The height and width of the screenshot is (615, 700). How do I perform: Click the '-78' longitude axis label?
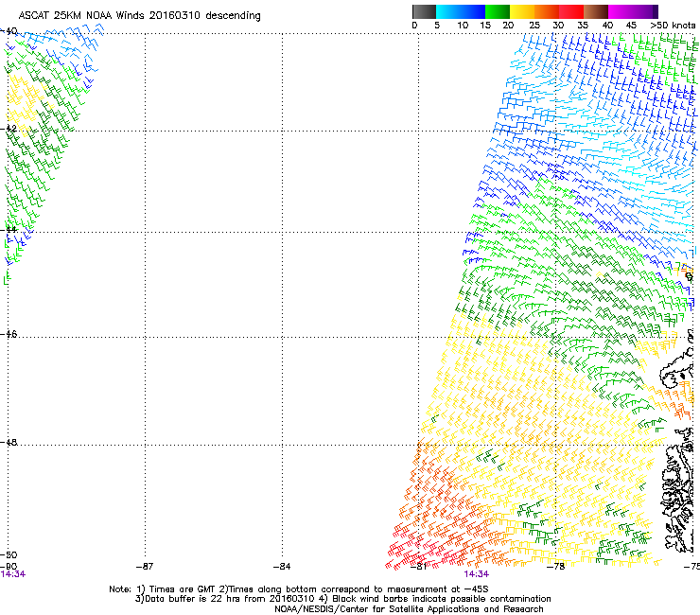(556, 566)
